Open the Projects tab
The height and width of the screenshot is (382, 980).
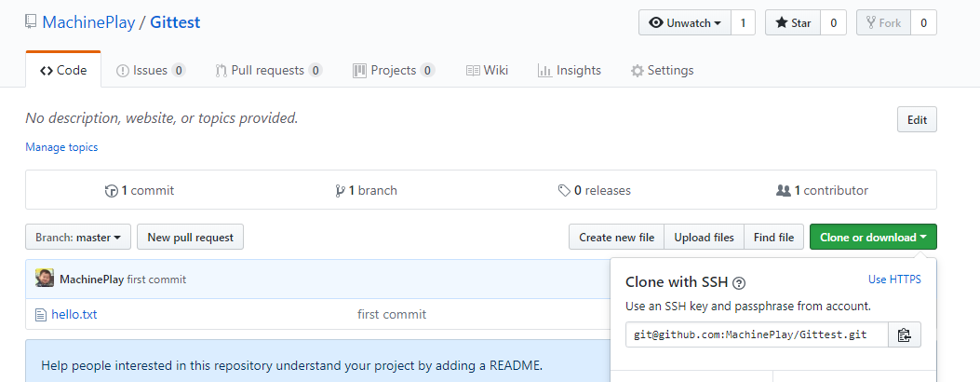(394, 70)
